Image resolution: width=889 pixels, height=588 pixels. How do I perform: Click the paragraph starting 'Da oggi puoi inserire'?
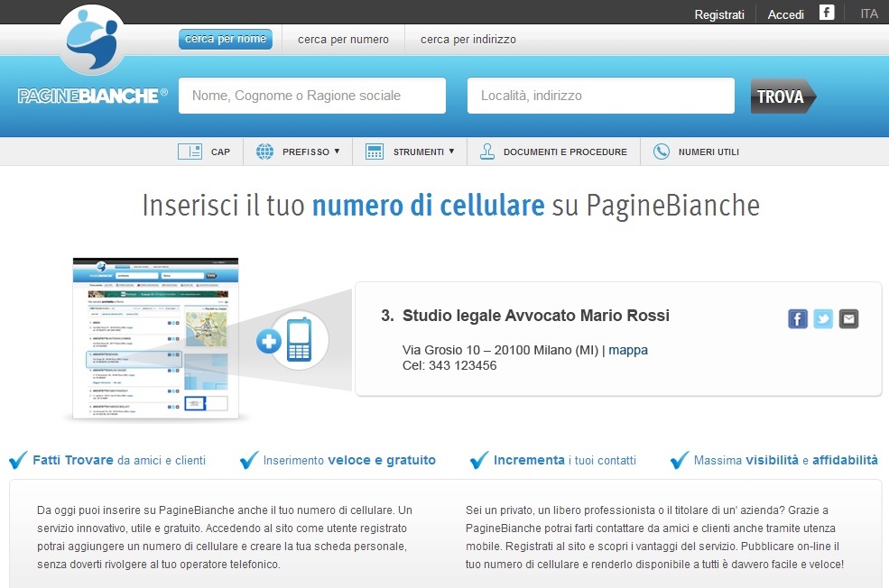(x=225, y=537)
